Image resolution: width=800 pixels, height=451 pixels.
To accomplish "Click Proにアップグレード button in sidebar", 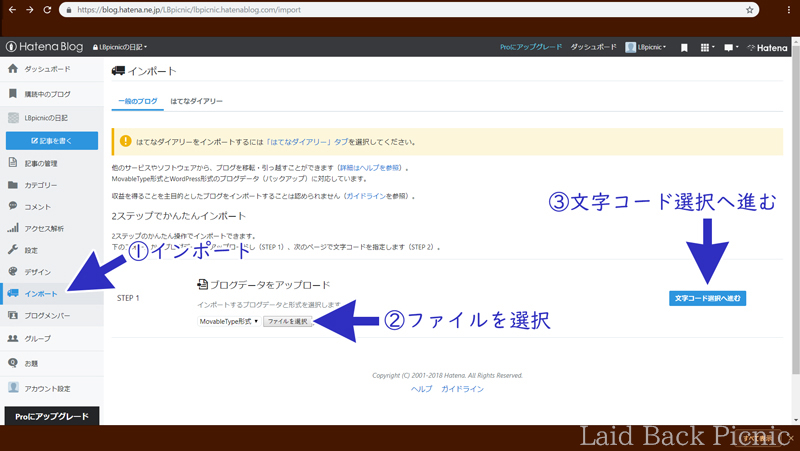I will (52, 416).
